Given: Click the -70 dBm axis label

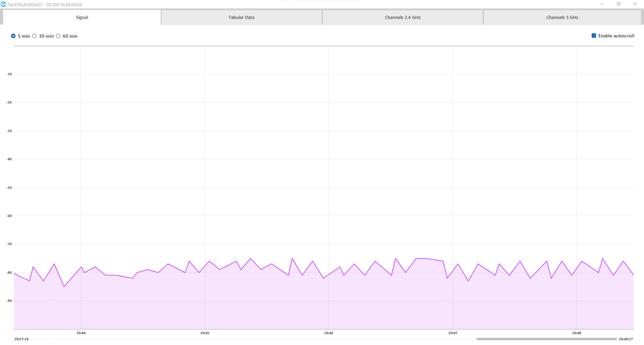Looking at the screenshot, I should (x=9, y=244).
